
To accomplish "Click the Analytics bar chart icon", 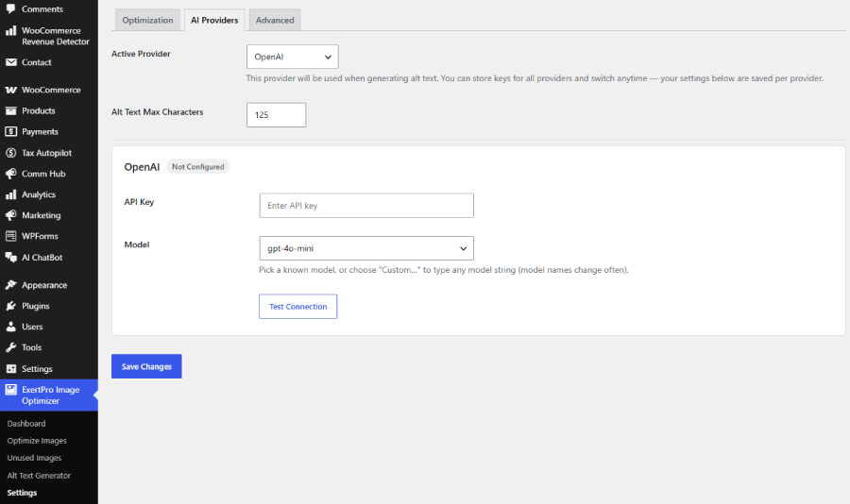I will point(10,194).
